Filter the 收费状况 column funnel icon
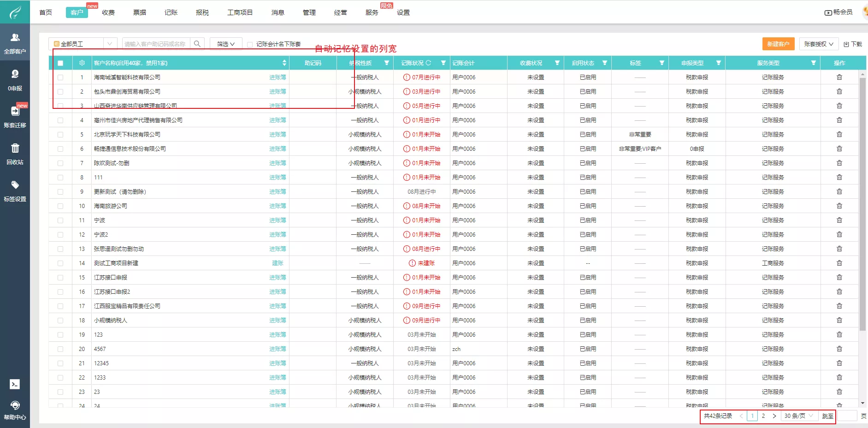The width and height of the screenshot is (868, 428). tap(557, 63)
